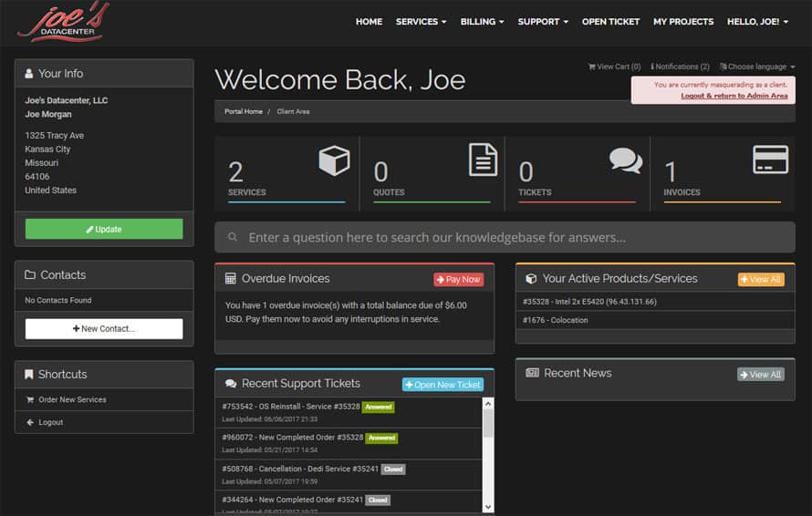Click the arrow icon beside Logout shortcut
Image resolution: width=812 pixels, height=516 pixels.
[30, 422]
